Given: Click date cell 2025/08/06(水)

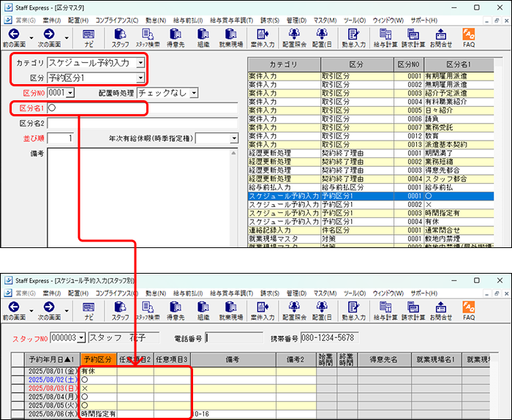Looking at the screenshot, I should click(52, 414).
